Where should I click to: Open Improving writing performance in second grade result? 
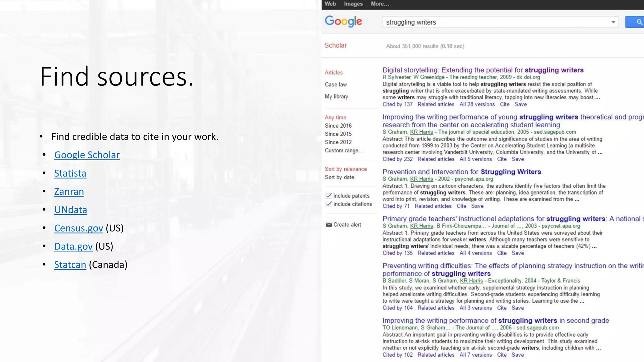(496, 321)
